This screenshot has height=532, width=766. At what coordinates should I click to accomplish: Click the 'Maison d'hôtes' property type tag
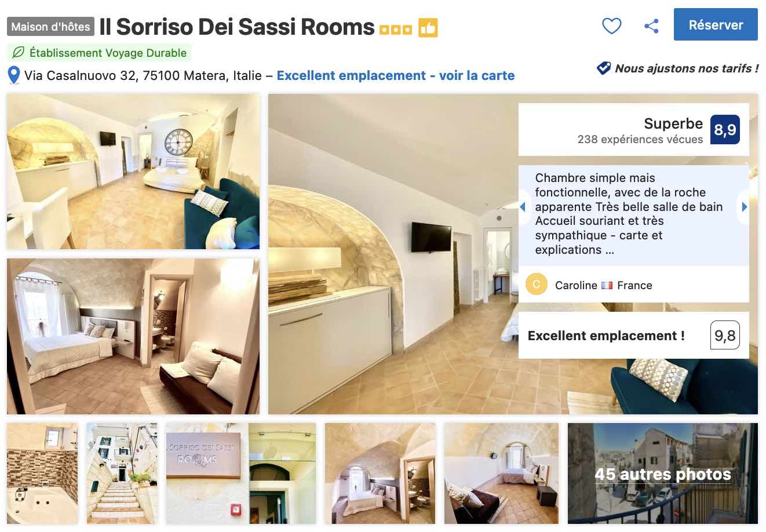pos(51,27)
